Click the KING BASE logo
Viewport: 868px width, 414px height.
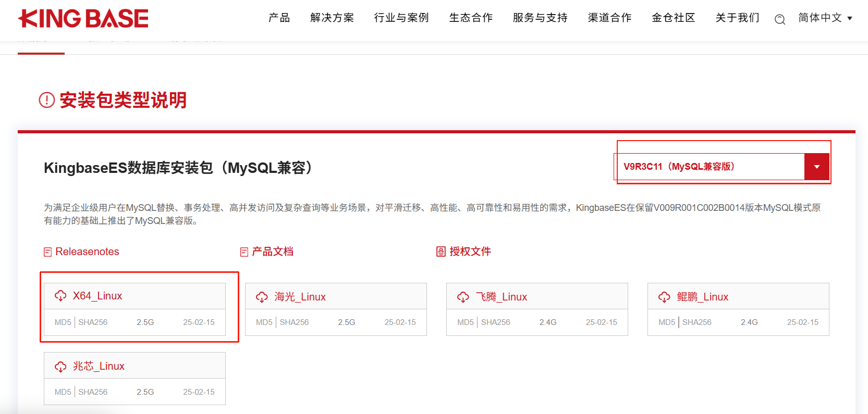coord(83,19)
